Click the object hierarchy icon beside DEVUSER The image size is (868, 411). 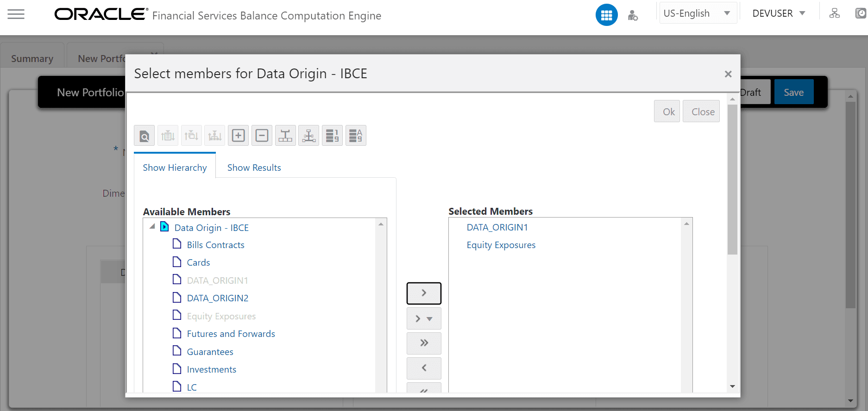coord(834,13)
